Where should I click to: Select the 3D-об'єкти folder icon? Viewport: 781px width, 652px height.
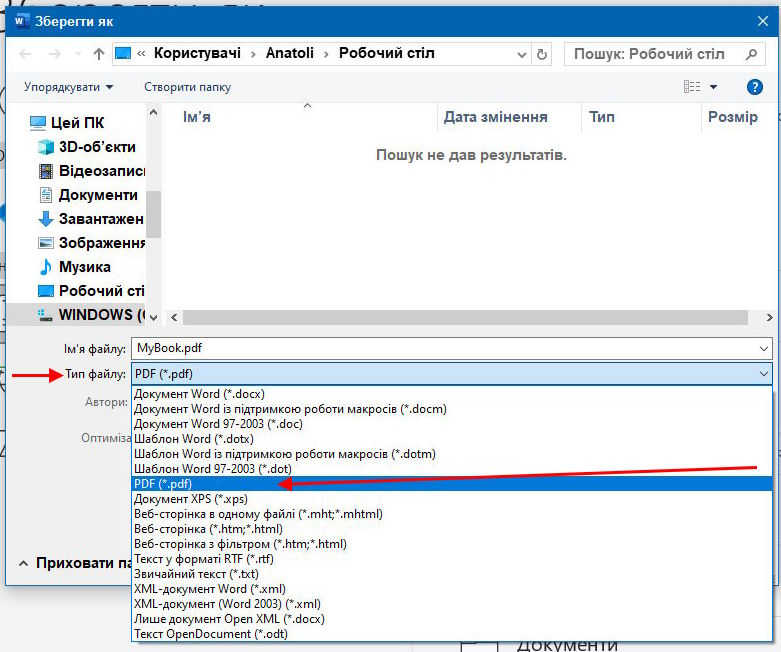[46, 147]
